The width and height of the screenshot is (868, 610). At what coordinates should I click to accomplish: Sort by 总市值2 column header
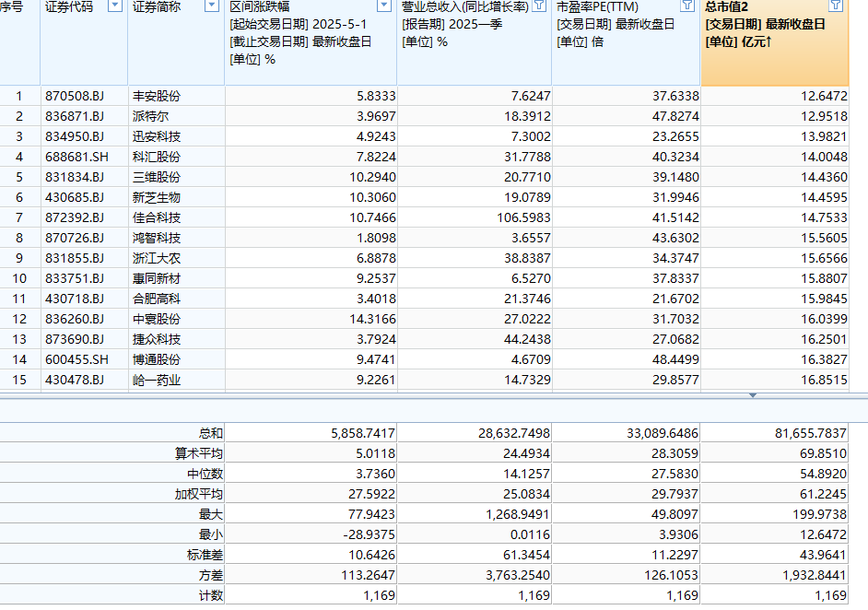click(x=774, y=42)
